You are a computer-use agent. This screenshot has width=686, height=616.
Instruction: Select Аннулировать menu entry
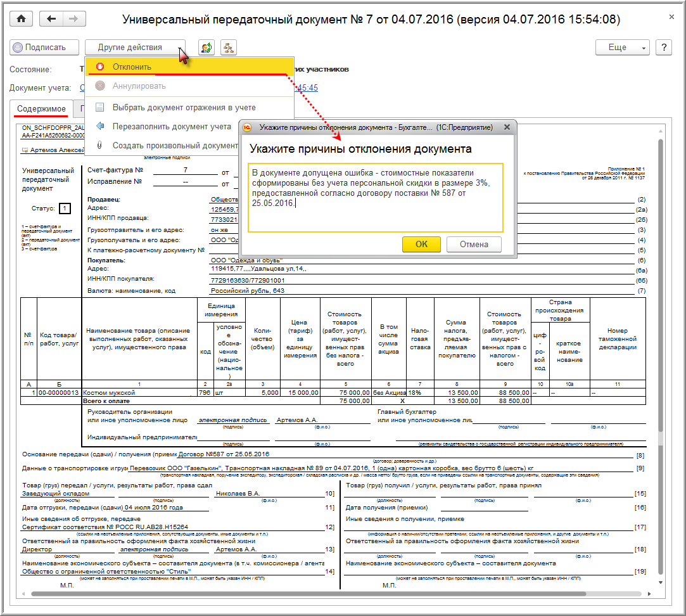189,86
